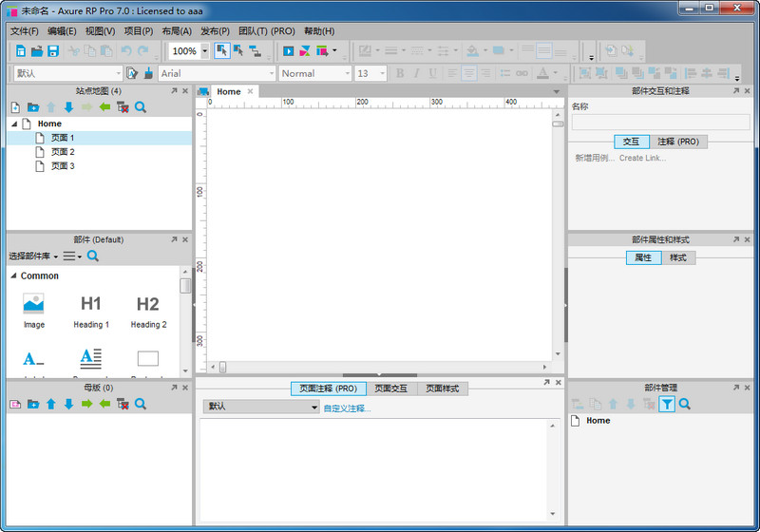Search the widget manager with the magnifier icon
The height and width of the screenshot is (532, 760).
click(684, 404)
